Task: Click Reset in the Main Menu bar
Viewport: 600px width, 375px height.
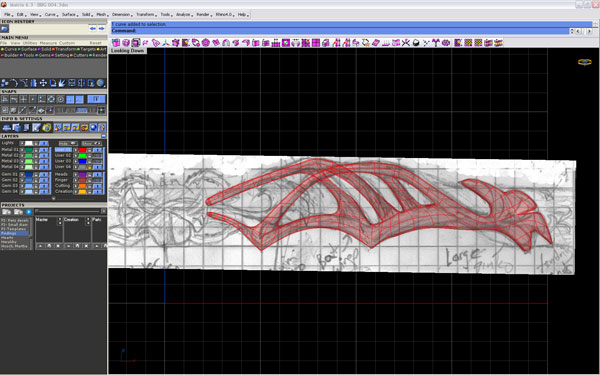Action: 95,43
